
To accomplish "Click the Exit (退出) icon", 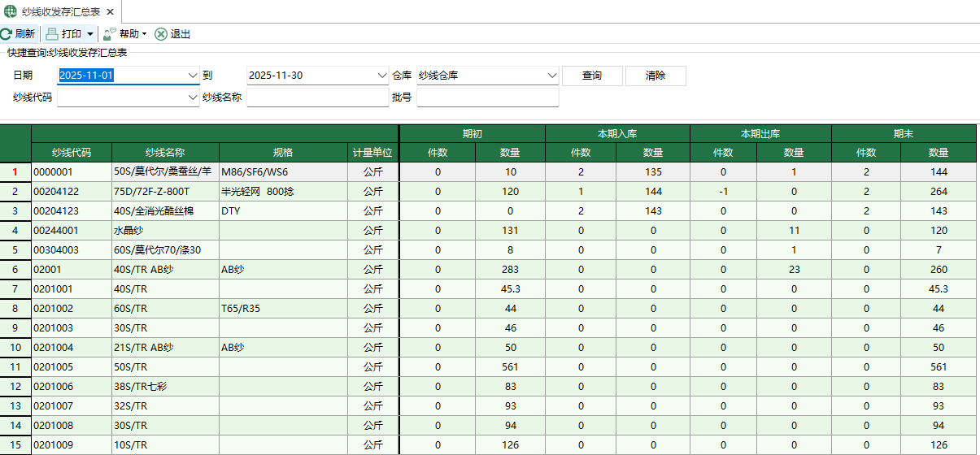I will coord(161,34).
